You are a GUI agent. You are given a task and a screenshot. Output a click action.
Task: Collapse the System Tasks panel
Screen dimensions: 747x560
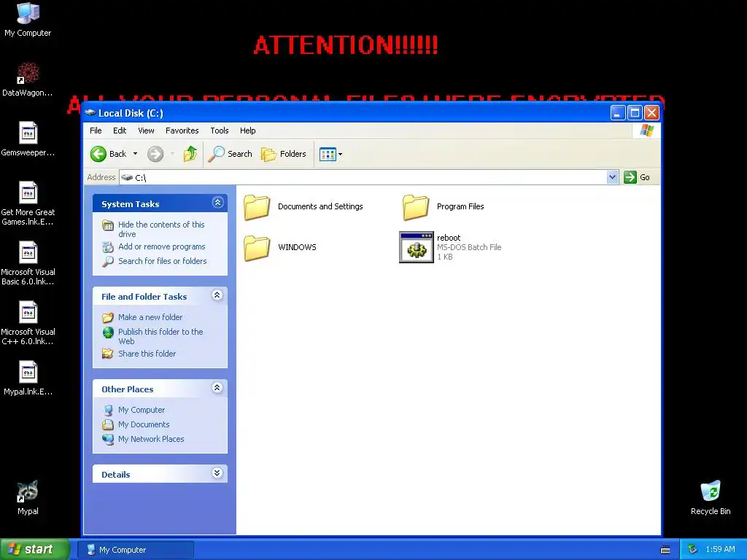click(x=217, y=203)
